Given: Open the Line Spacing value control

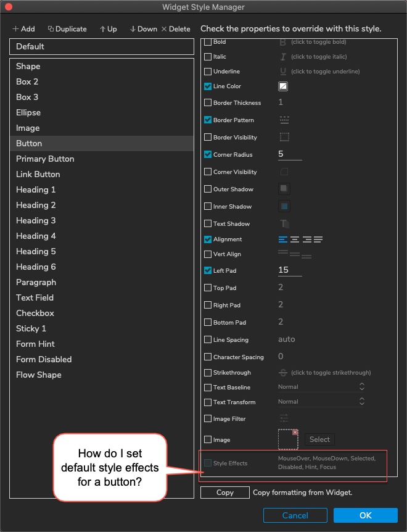Looking at the screenshot, I should [x=284, y=339].
